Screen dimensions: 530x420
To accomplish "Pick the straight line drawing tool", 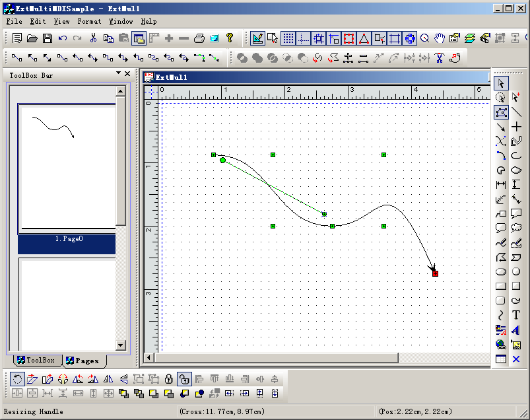I will (x=516, y=112).
